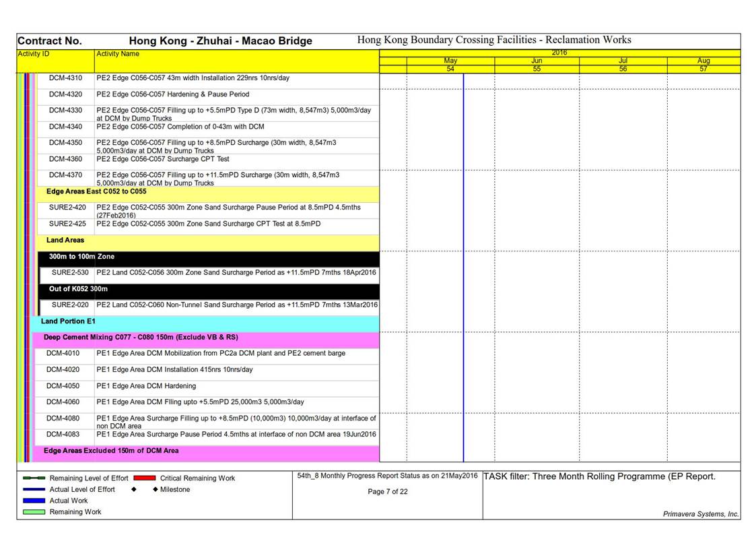Click the month number 56 cell

click(x=623, y=69)
